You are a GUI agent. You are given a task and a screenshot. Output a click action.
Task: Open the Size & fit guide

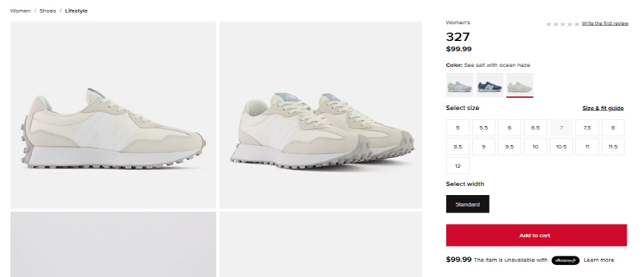pyautogui.click(x=602, y=109)
